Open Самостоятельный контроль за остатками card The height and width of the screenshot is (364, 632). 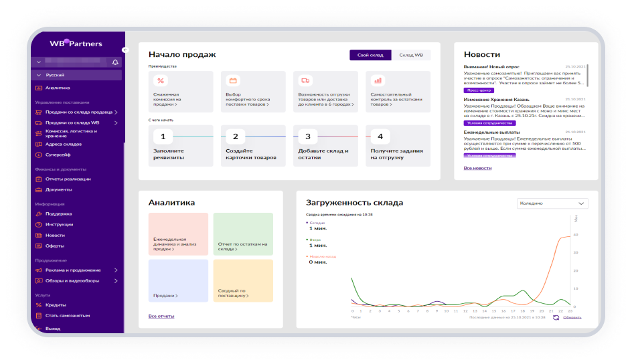coord(398,92)
